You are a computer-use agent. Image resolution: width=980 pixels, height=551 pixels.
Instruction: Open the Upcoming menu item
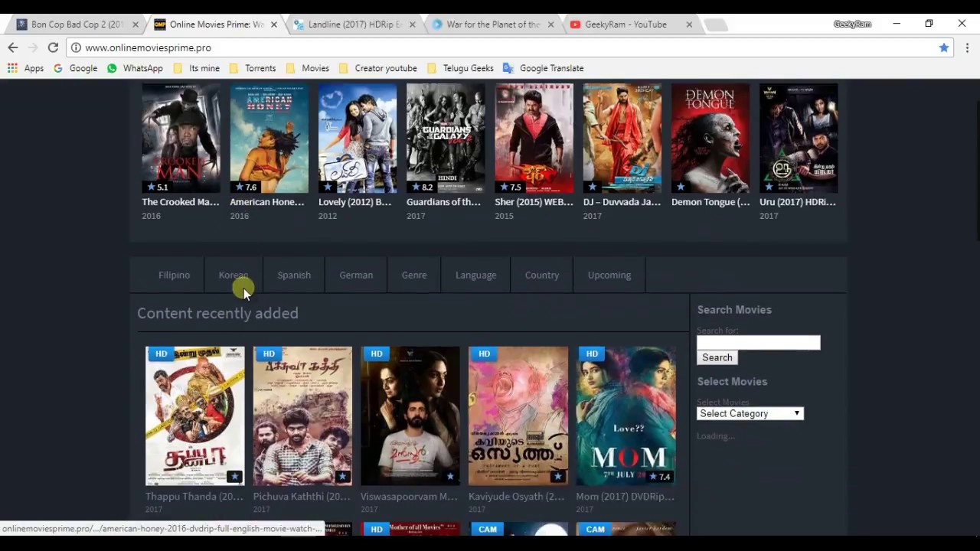point(609,275)
